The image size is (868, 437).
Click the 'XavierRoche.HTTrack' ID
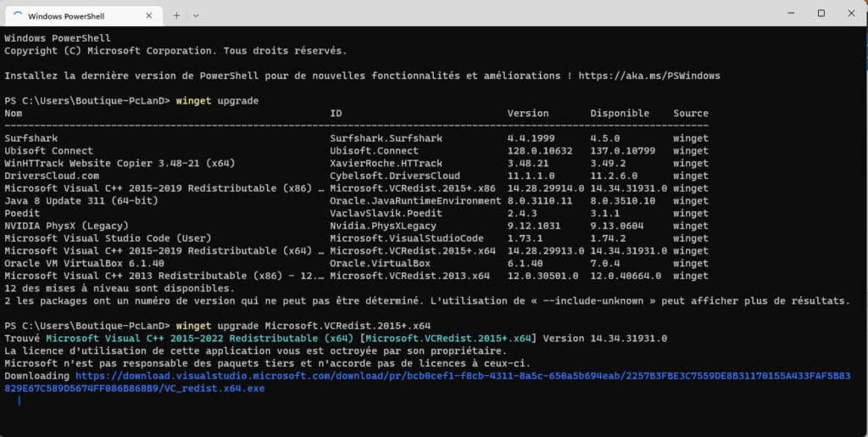tap(387, 164)
